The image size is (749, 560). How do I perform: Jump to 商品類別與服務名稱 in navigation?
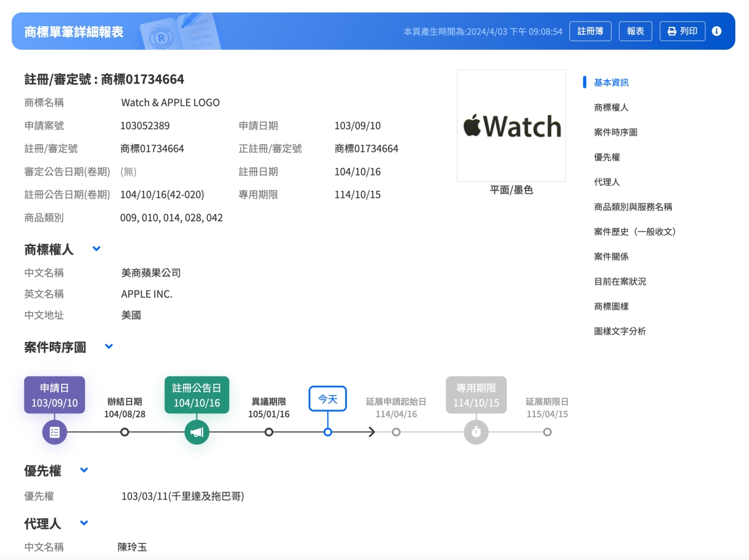pyautogui.click(x=633, y=207)
